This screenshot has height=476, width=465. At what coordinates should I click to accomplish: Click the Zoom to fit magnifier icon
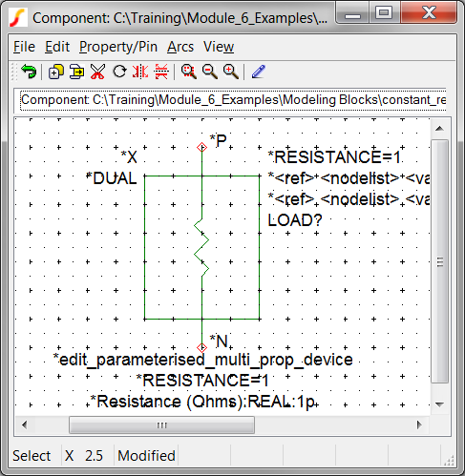[x=189, y=72]
